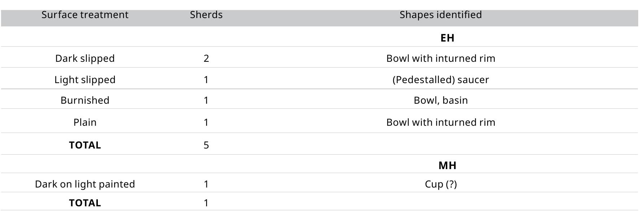Click the Bowl, basin cell

pyautogui.click(x=440, y=100)
